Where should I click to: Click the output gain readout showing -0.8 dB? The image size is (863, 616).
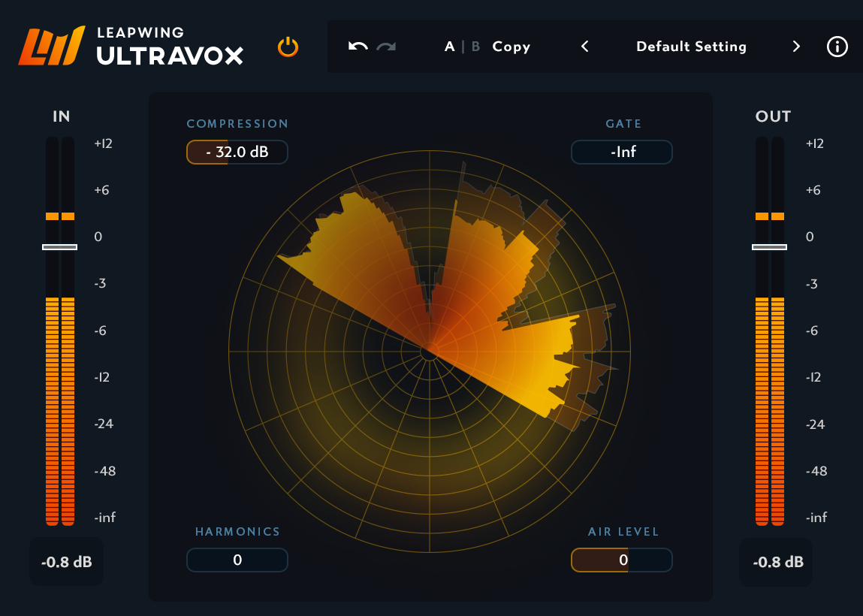click(775, 562)
